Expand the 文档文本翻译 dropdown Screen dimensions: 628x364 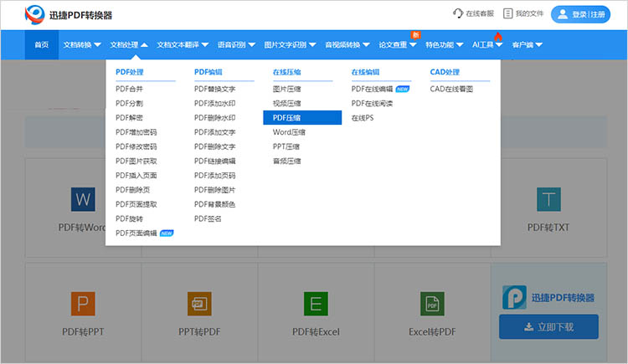[x=183, y=45]
